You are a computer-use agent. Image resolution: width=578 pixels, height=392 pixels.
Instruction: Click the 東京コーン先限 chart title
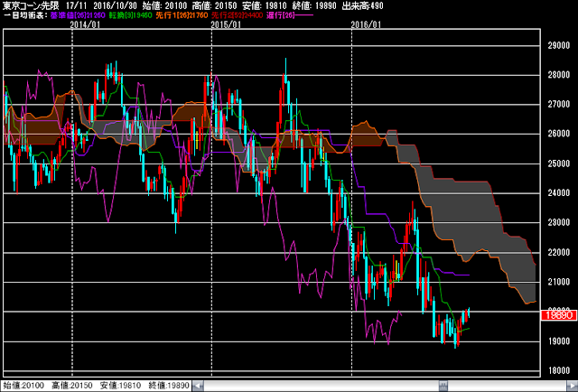[31, 5]
